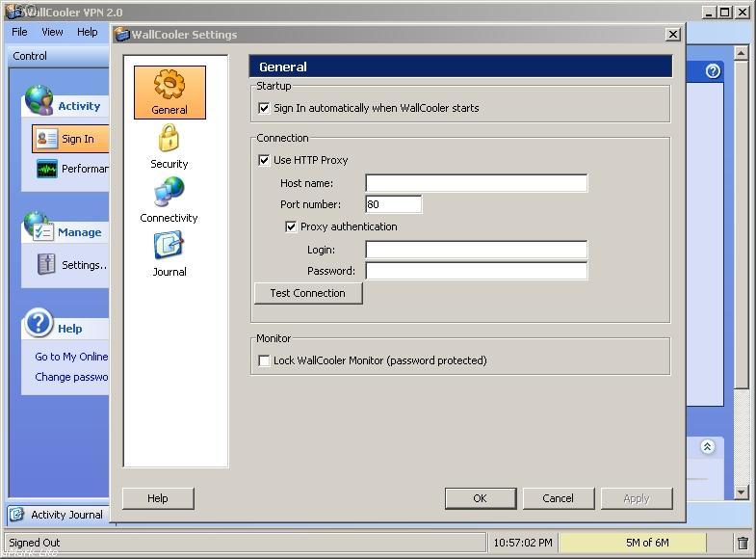
Task: Click the WallCooler Settings title bar icon
Action: tap(122, 35)
